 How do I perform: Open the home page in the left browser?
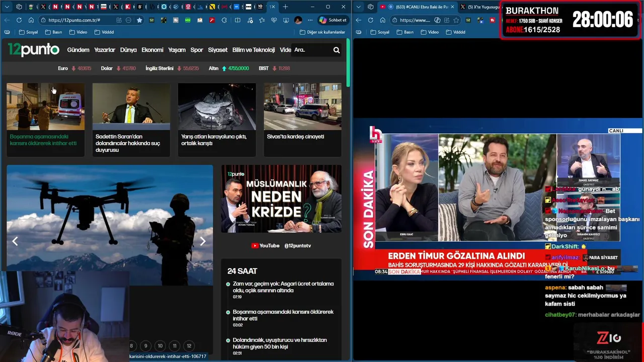click(x=31, y=20)
